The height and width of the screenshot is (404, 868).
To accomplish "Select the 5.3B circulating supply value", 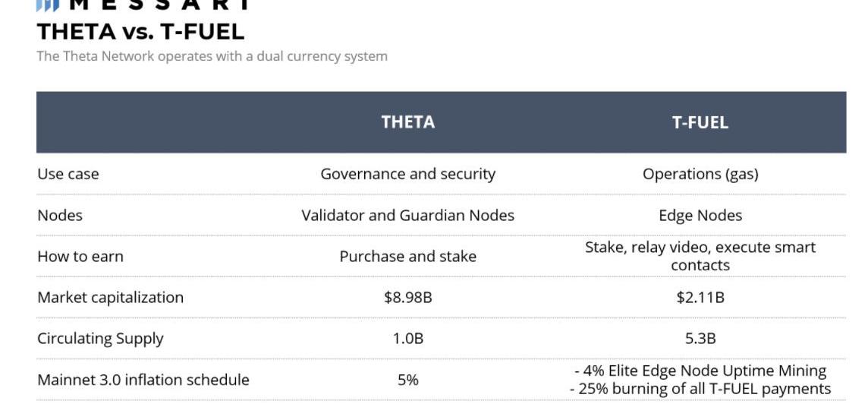I will (700, 339).
